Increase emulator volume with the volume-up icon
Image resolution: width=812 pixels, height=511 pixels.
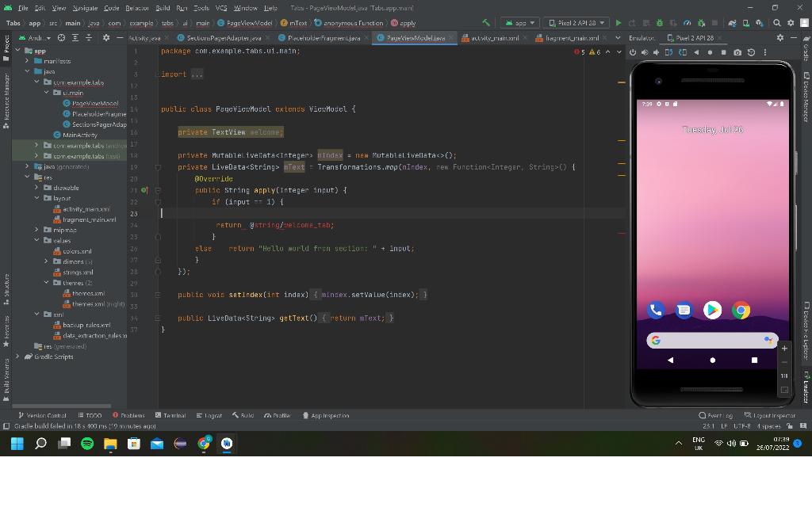click(x=645, y=52)
